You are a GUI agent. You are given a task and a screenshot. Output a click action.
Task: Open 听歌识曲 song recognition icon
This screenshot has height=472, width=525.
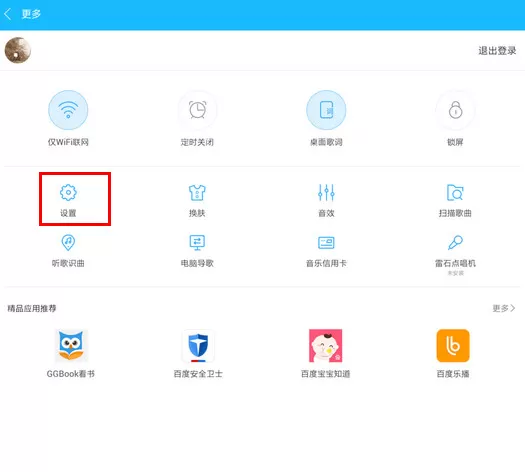point(68,242)
